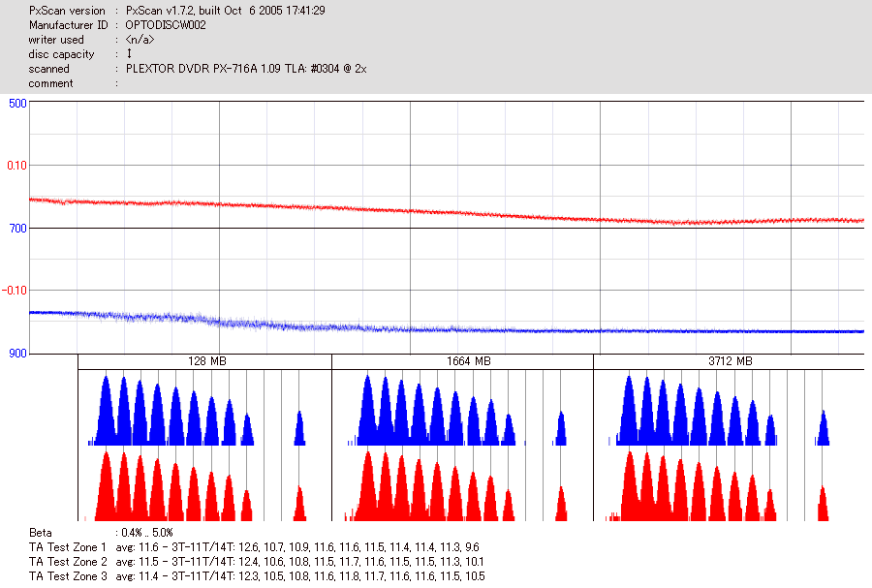The width and height of the screenshot is (872, 588).
Task: Click the 'TA Test Zone 2' label
Action: pos(68,562)
